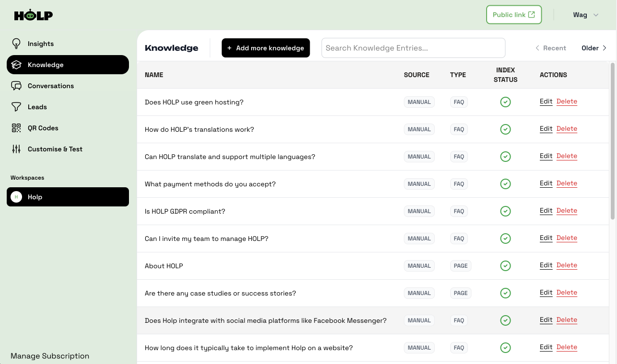Image resolution: width=617 pixels, height=364 pixels.
Task: Click the NAME column header
Action: [154, 75]
